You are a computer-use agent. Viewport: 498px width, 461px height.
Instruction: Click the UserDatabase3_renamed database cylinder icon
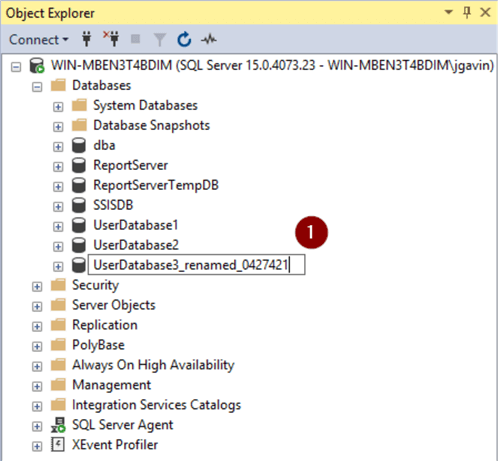[x=79, y=265]
